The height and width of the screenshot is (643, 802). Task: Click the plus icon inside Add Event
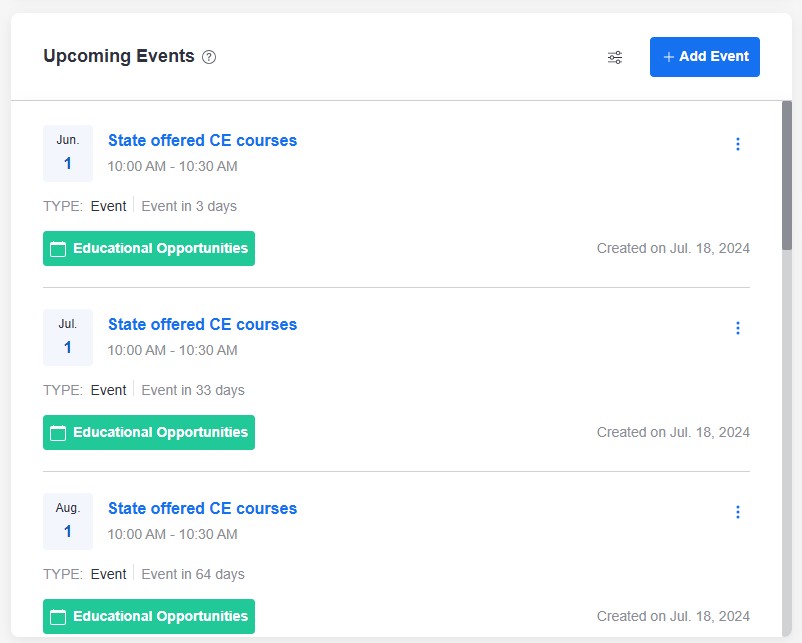pyautogui.click(x=669, y=57)
